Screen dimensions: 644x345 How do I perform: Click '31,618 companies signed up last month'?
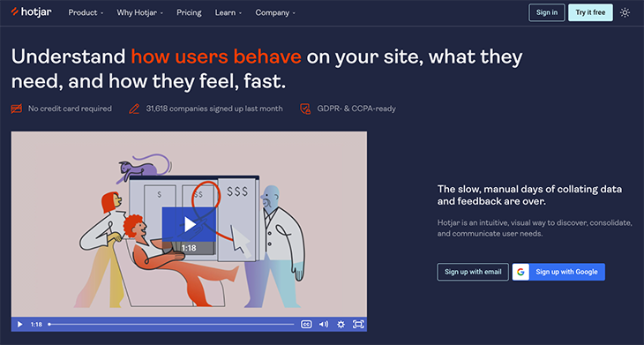pyautogui.click(x=214, y=109)
